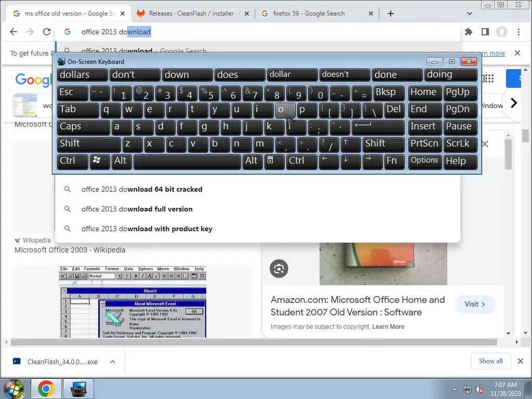Choose the 'done' word prediction
The image size is (532, 399).
click(397, 75)
